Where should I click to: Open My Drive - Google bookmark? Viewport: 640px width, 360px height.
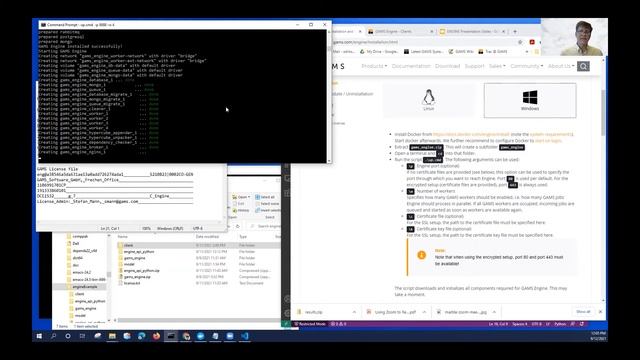click(379, 52)
